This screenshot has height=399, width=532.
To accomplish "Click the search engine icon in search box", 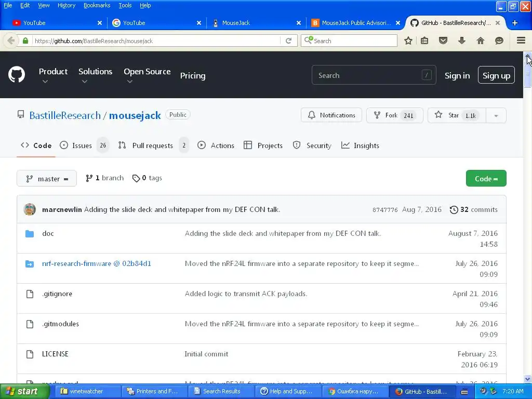I will pos(309,41).
